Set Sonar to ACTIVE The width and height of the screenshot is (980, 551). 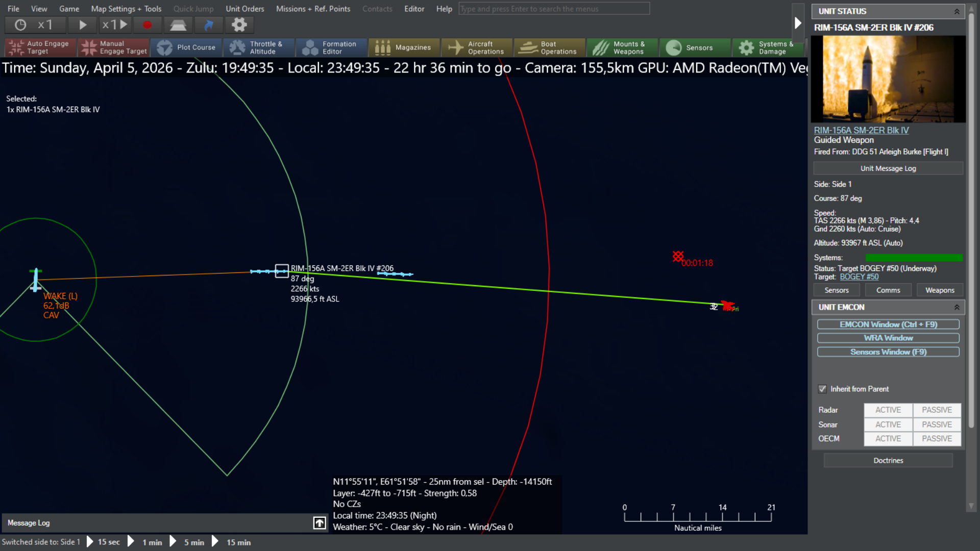tap(888, 424)
